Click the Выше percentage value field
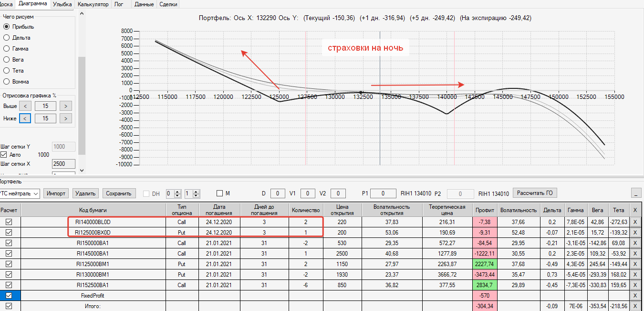Image resolution: width=644 pixels, height=311 pixels. point(45,106)
